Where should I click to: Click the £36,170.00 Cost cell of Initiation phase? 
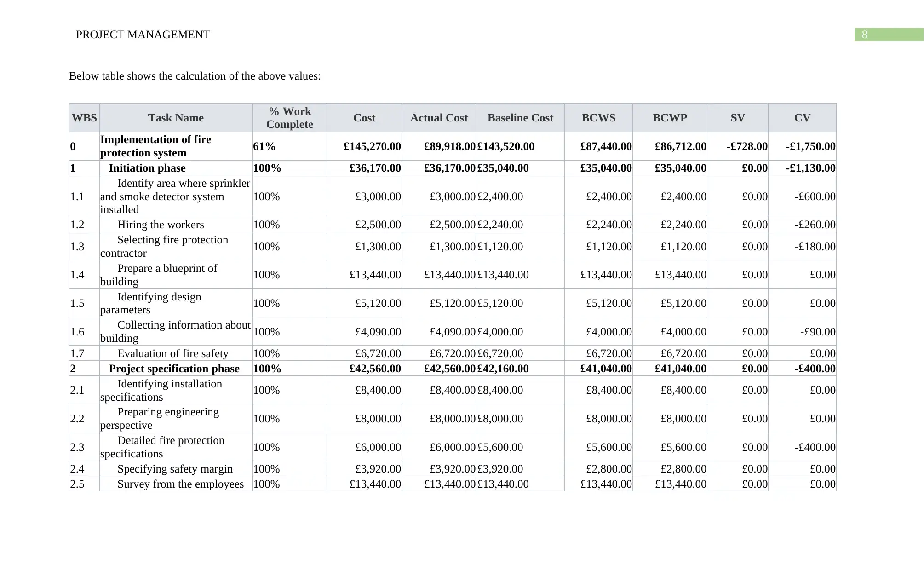coord(364,168)
